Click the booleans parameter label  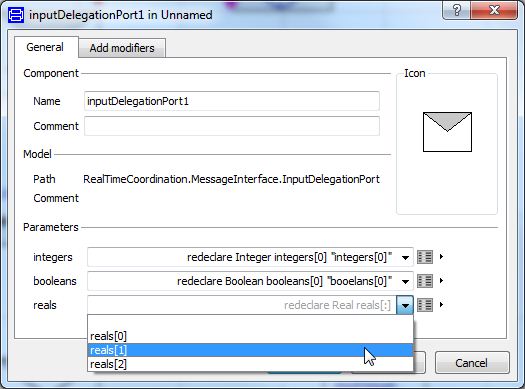(55, 281)
